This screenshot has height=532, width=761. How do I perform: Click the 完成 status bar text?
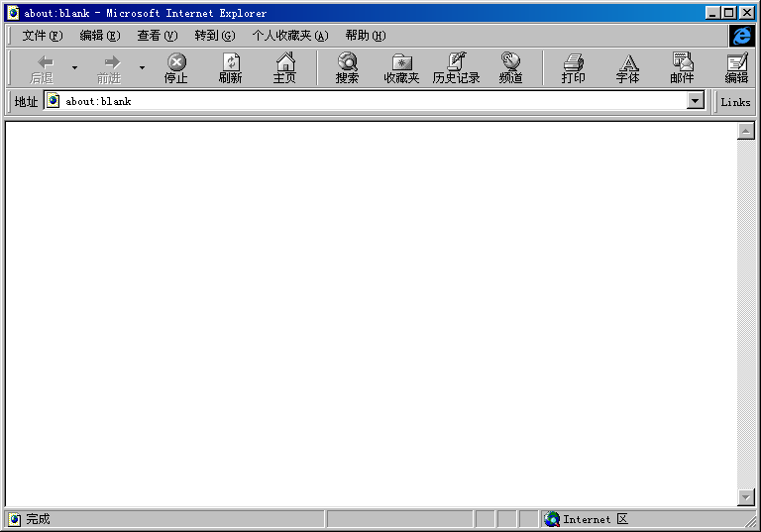coord(38,519)
